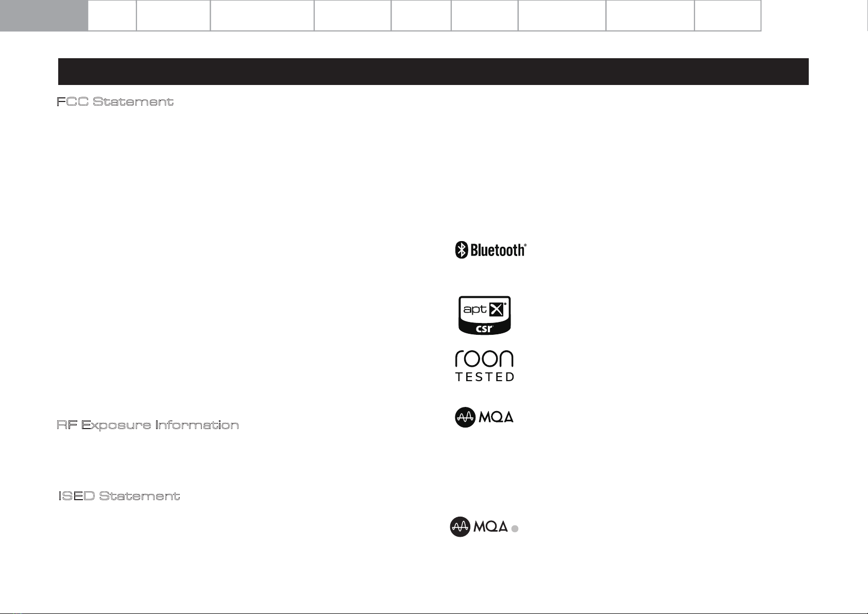Open the fifth tab in top navigation row

352,15
